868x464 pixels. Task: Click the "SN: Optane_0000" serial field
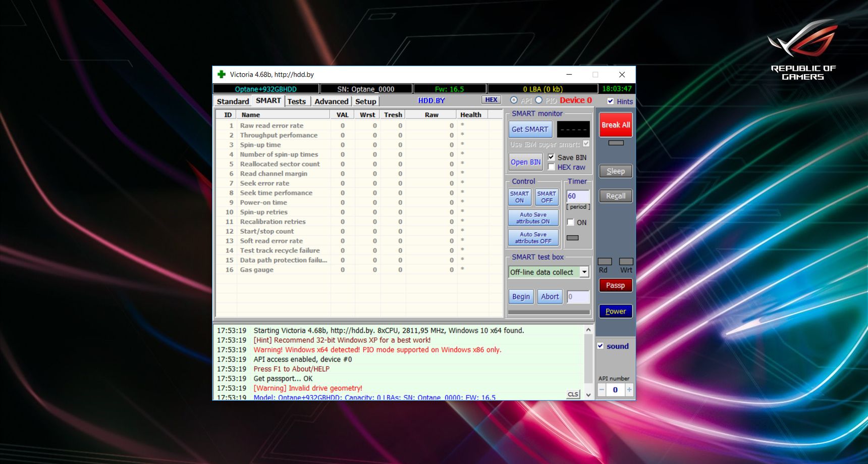tap(366, 89)
